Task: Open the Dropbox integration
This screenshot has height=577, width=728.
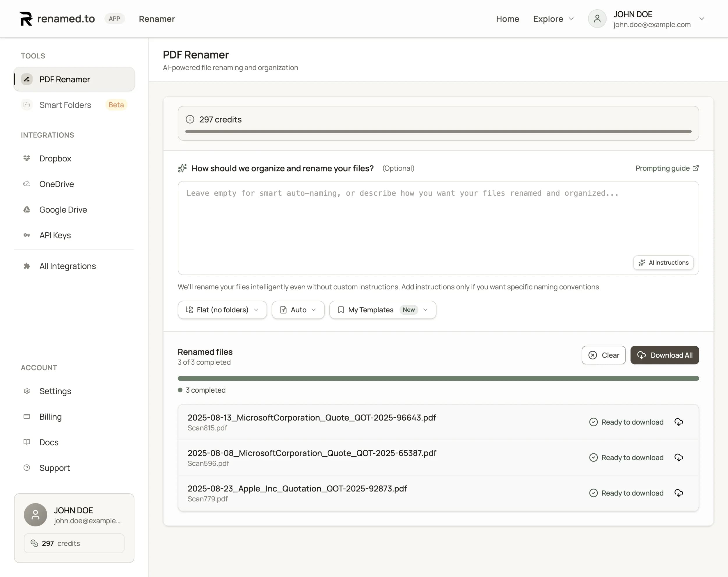Action: point(55,158)
